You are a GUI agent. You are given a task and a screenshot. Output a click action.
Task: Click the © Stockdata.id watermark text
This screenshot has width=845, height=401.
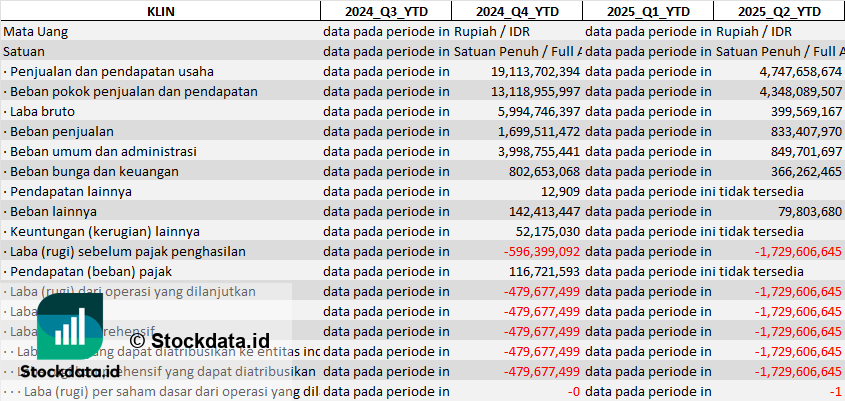tap(199, 341)
